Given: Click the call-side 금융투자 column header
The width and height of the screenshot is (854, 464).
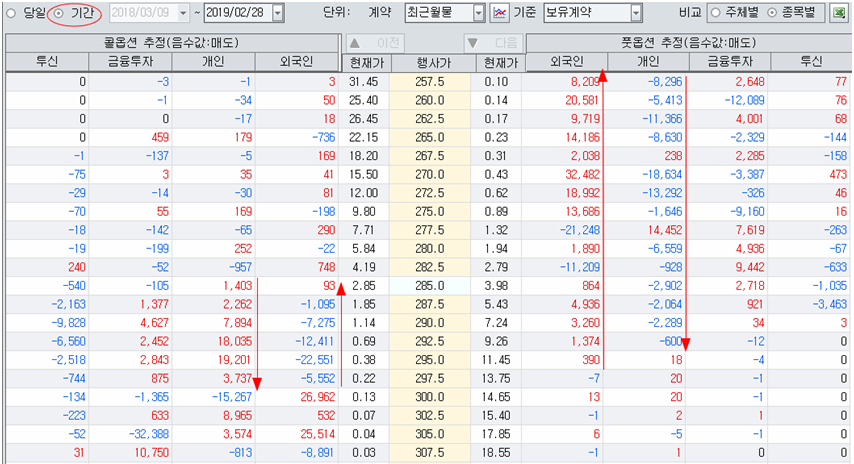Looking at the screenshot, I should 130,62.
